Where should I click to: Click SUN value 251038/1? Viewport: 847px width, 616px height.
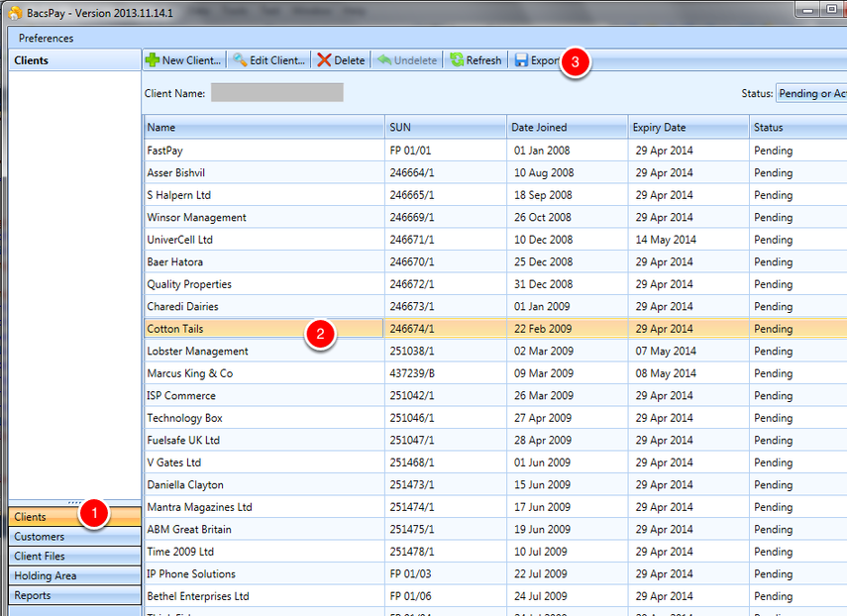click(412, 351)
